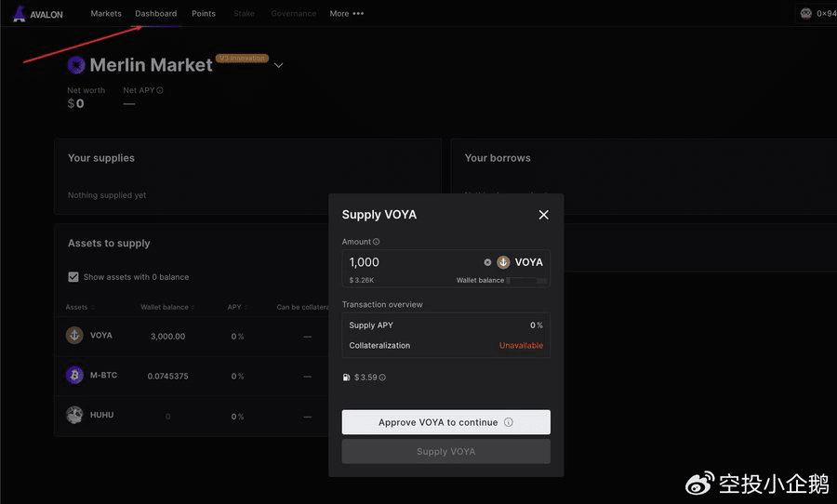The height and width of the screenshot is (504, 837).
Task: Click the VOYA token icon in asset list
Action: (x=74, y=336)
